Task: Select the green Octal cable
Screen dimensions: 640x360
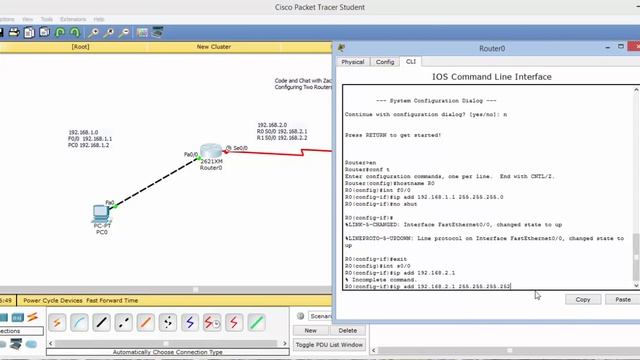Action: point(256,322)
